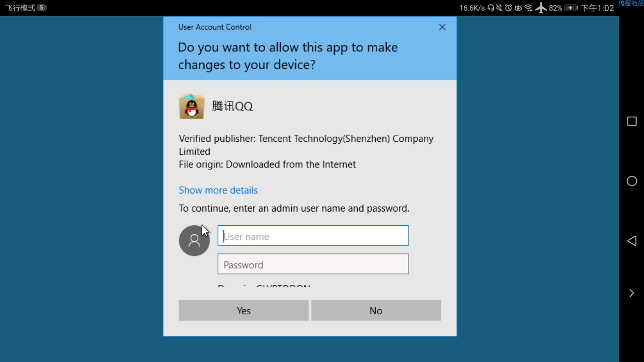Image resolution: width=644 pixels, height=362 pixels.
Task: Click the Yes button
Action: (244, 310)
